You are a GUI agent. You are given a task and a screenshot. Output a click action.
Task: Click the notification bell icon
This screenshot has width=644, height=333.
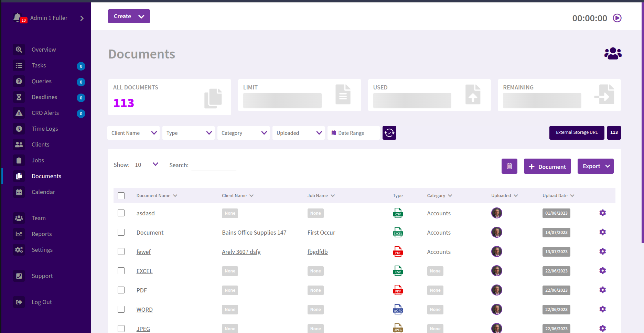coord(17,17)
